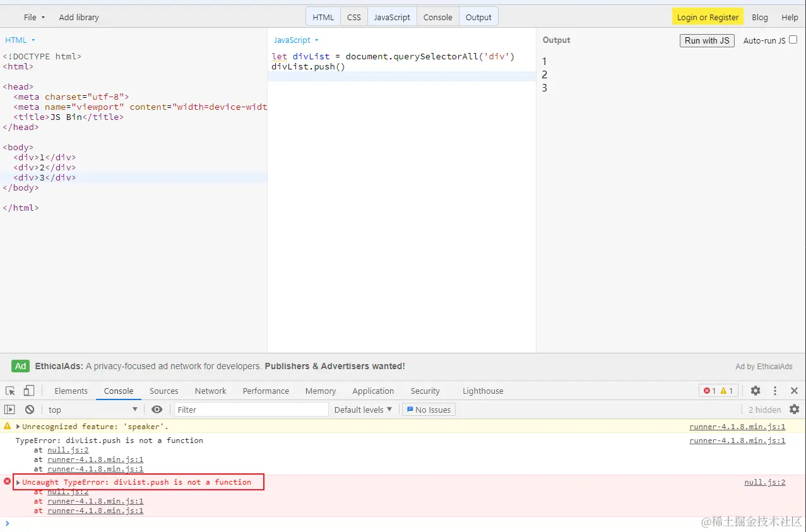806x532 pixels.
Task: Click Add library
Action: pos(79,17)
